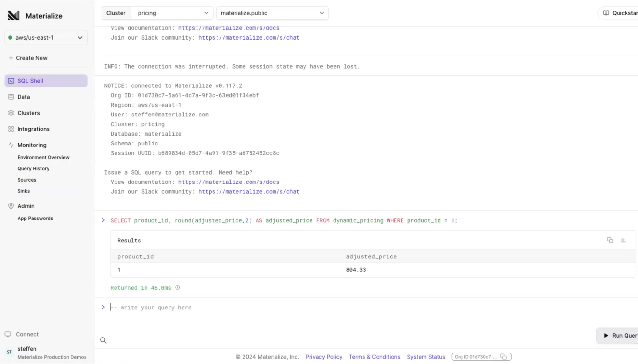
Task: Open the Quickstart guide button
Action: pos(618,13)
